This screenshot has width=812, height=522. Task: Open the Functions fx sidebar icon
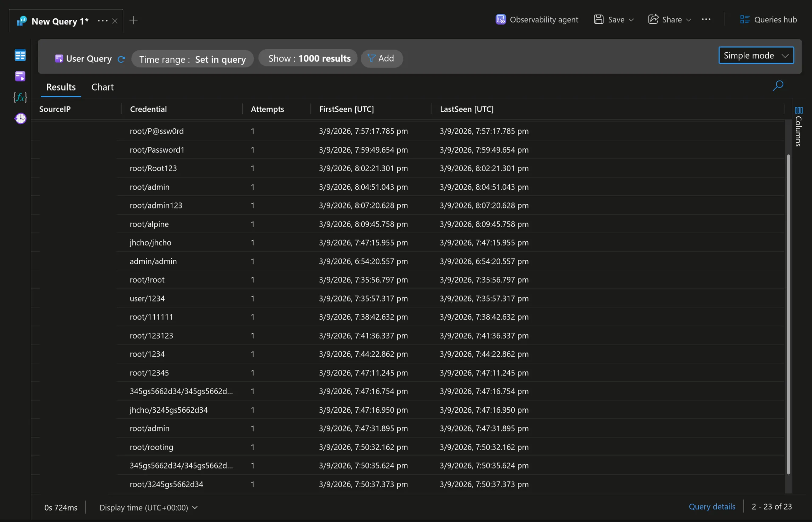(x=20, y=97)
